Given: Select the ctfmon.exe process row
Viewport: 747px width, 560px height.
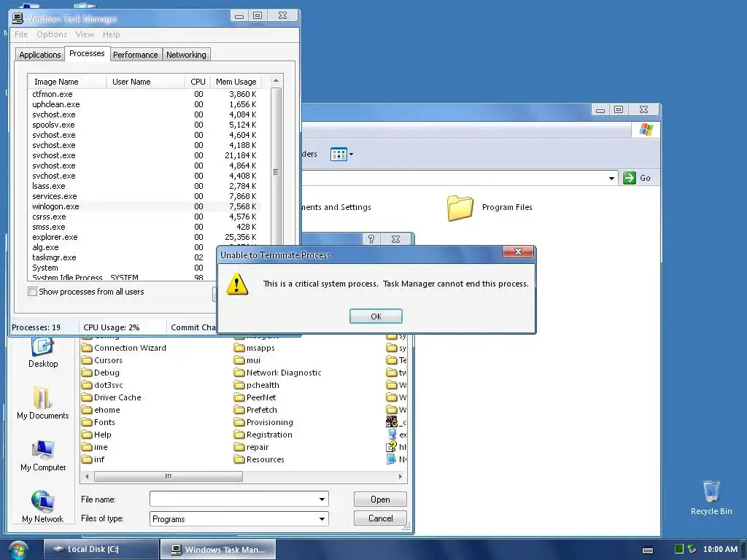Looking at the screenshot, I should [x=144, y=94].
